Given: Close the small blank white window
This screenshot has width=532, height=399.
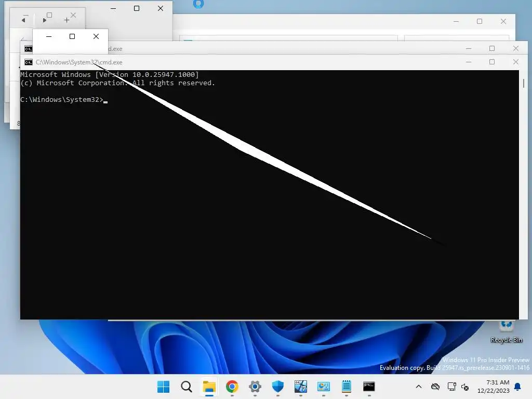Looking at the screenshot, I should (x=96, y=36).
